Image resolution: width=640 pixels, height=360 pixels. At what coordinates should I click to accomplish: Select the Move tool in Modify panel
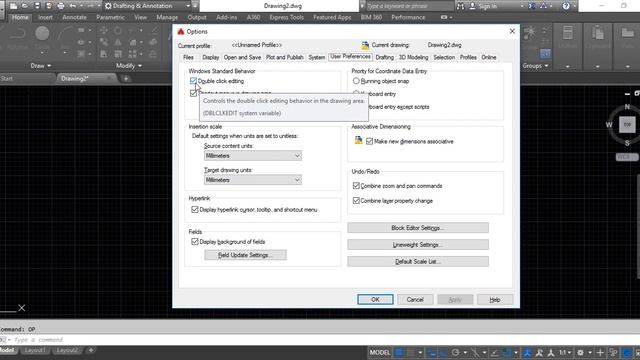pyautogui.click(x=104, y=30)
